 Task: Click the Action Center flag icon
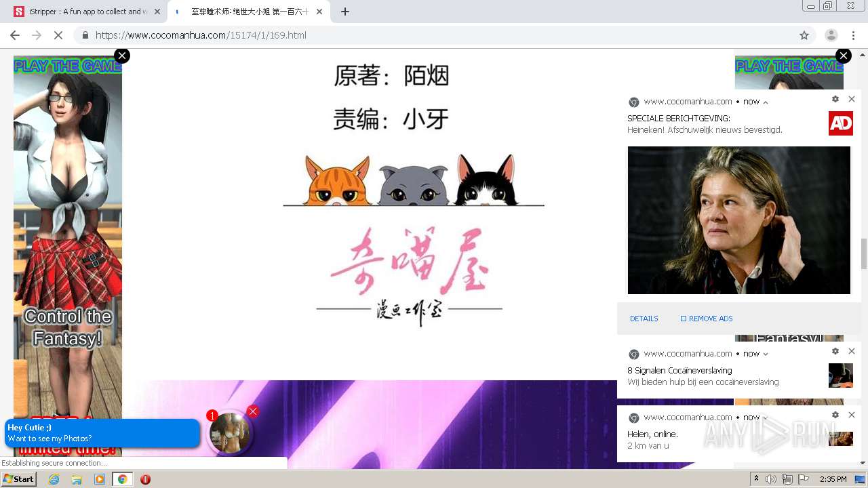tap(804, 479)
